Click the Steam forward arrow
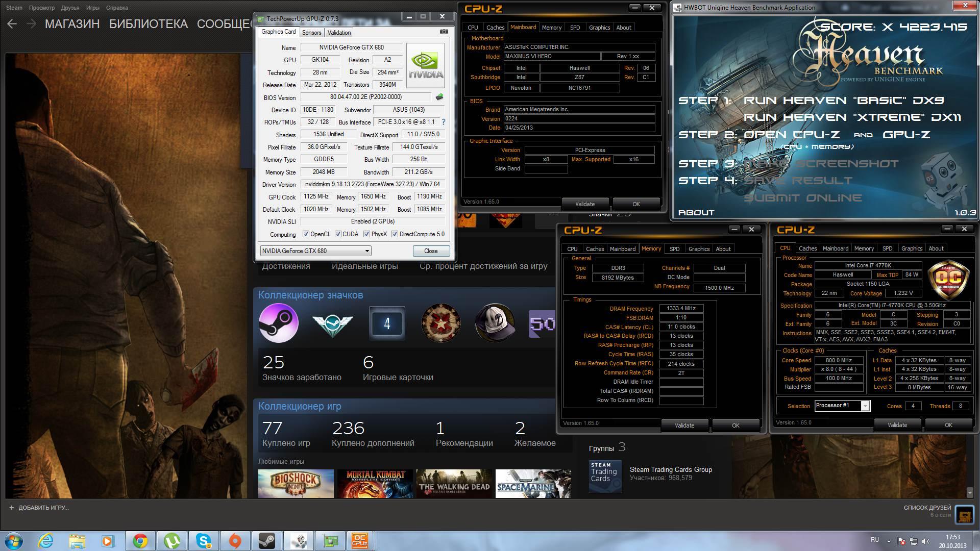This screenshot has width=980, height=551. click(x=31, y=23)
